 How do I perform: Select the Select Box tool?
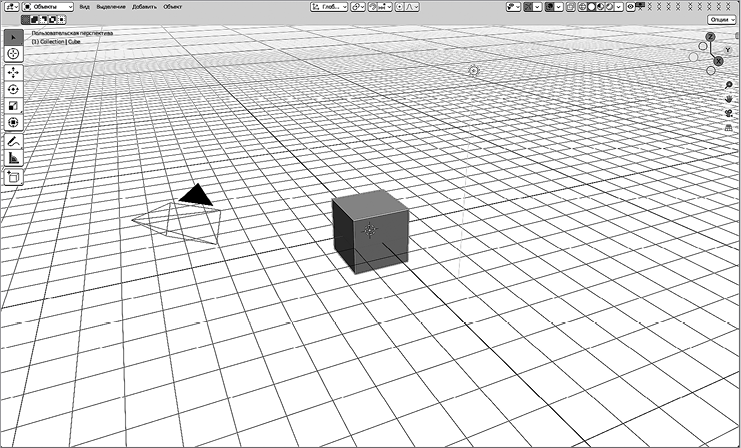(x=14, y=37)
